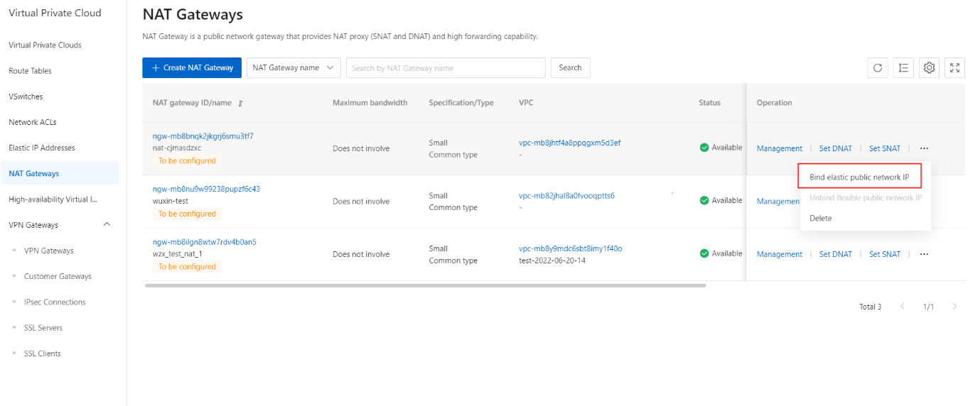Screen dimensions: 980x406
Task: Go to next page arrow
Action: [954, 307]
